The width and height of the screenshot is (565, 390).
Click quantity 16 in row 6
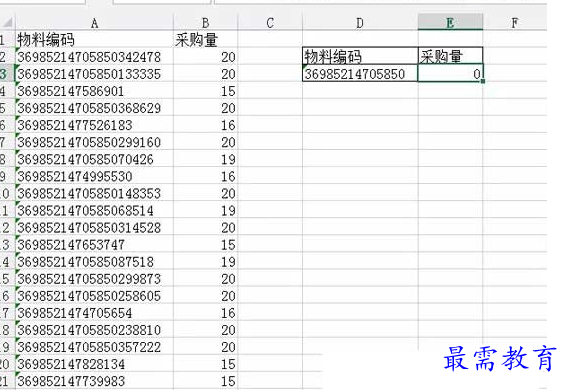point(205,125)
